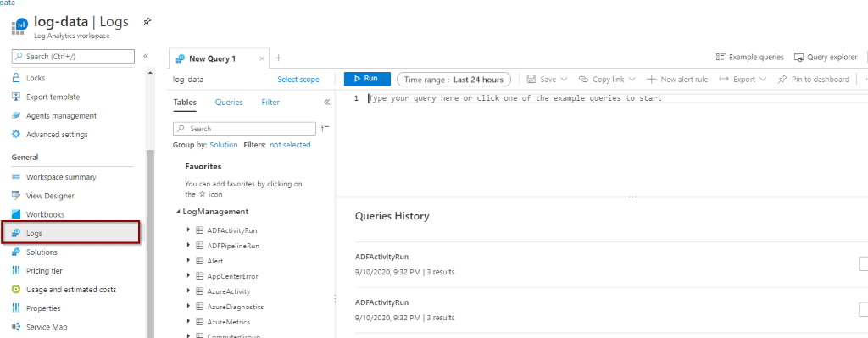Viewport: 868px width, 338px height.
Task: Open Service Map
Action: click(x=47, y=327)
